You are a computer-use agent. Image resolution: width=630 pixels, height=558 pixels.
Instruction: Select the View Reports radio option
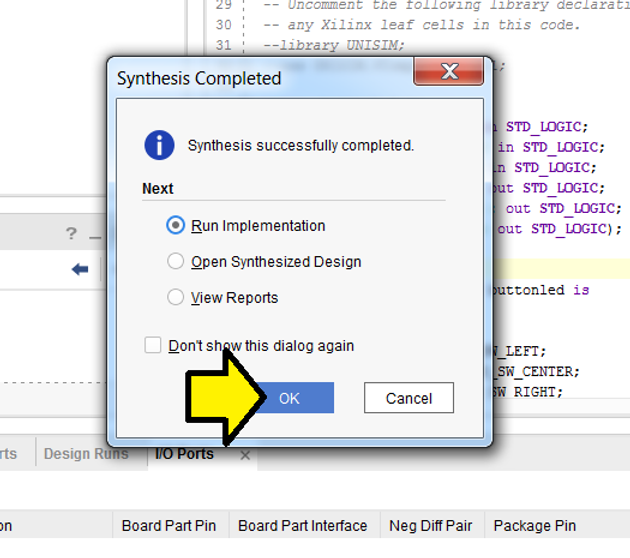[176, 298]
